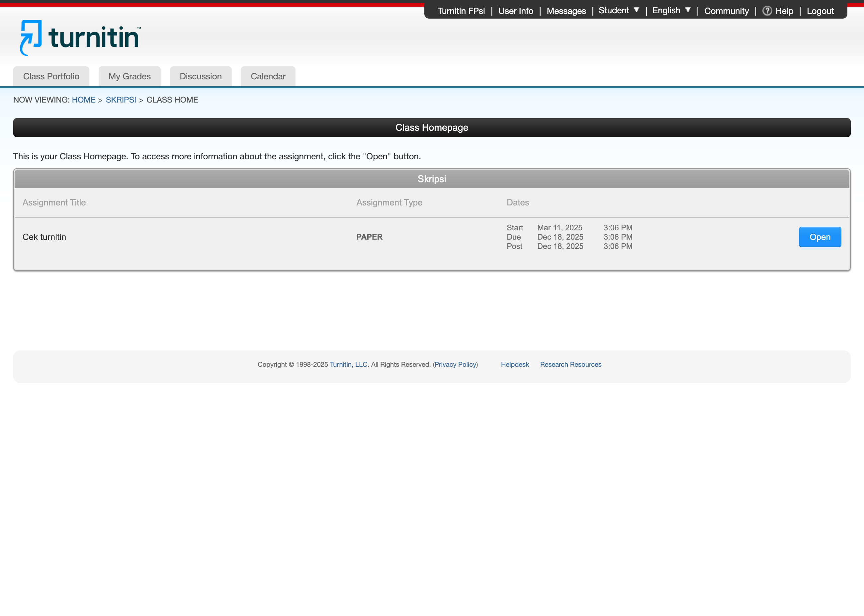Click the Dates column header

tap(518, 202)
